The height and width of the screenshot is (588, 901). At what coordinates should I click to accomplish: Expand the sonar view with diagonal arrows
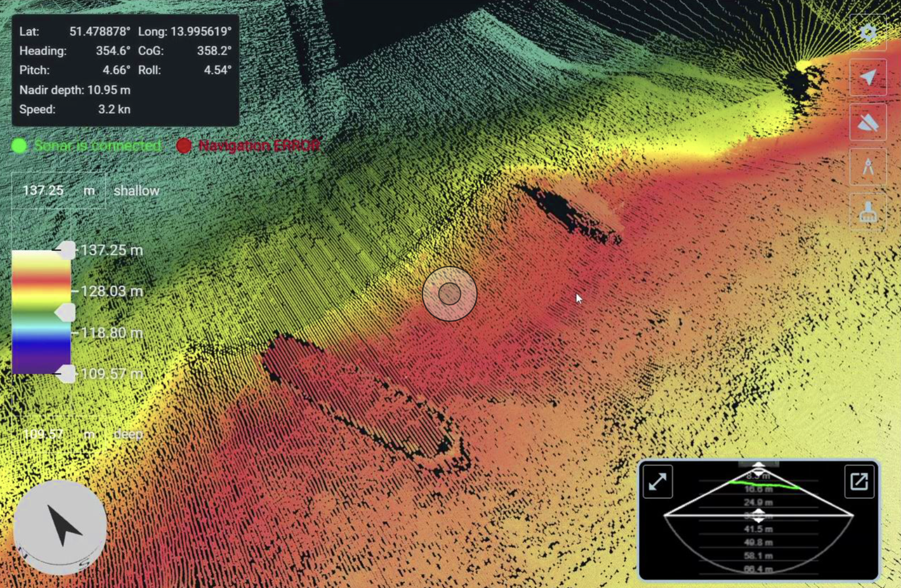658,481
